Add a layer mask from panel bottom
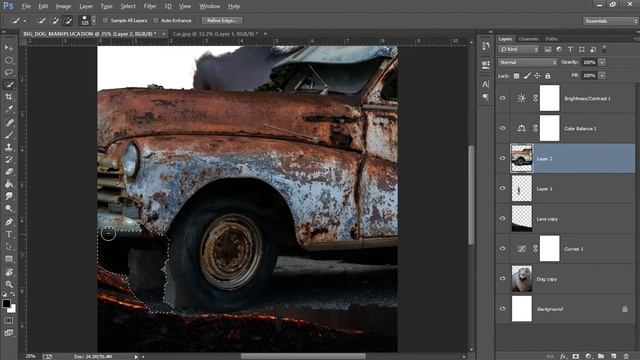Viewport: 640px width, 360px height. (x=576, y=356)
